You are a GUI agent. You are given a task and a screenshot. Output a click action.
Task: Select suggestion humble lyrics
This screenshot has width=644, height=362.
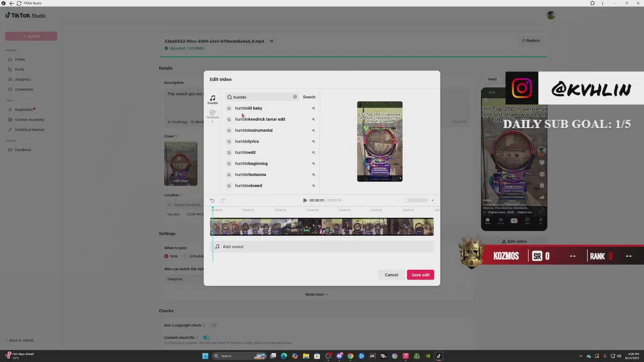pyautogui.click(x=247, y=141)
